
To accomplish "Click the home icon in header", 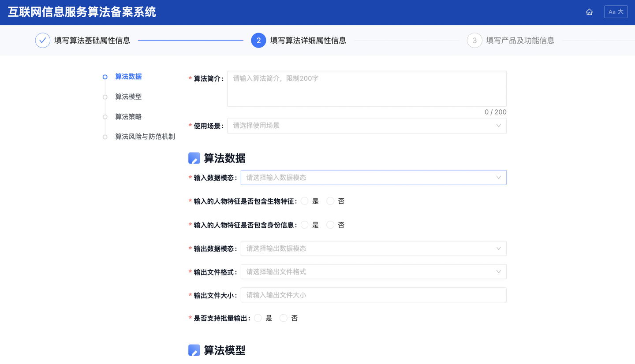I will click(x=589, y=12).
